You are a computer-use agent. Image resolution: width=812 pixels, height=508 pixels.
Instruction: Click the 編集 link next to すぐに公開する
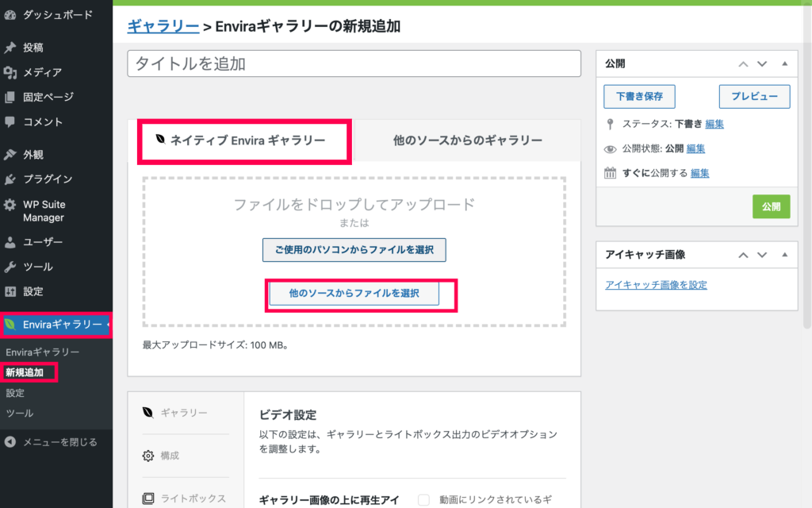pos(699,173)
